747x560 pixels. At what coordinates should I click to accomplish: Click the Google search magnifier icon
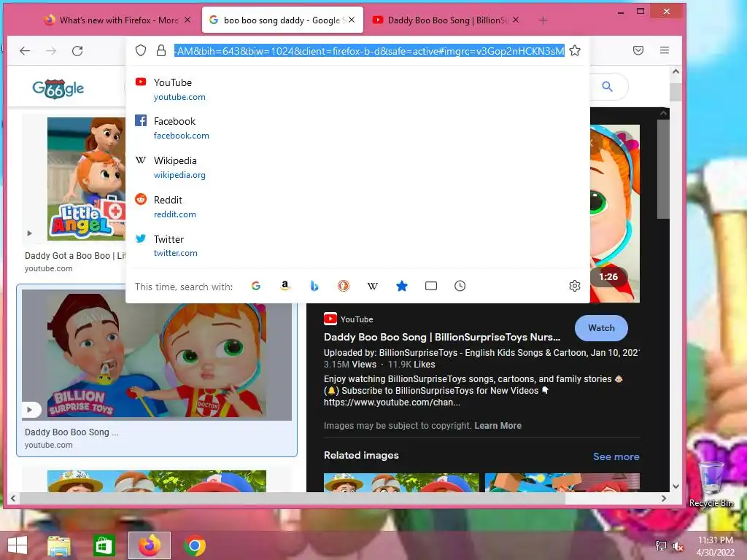tap(607, 87)
